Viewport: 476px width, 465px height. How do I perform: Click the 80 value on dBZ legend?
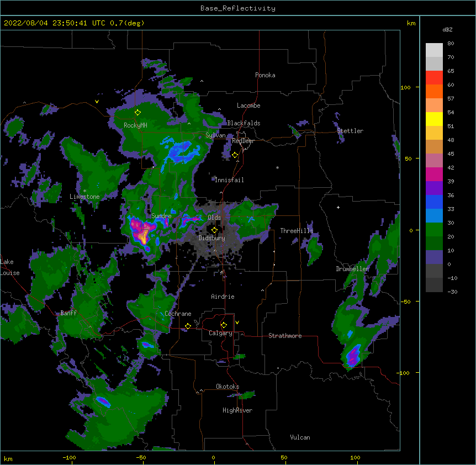coord(451,44)
